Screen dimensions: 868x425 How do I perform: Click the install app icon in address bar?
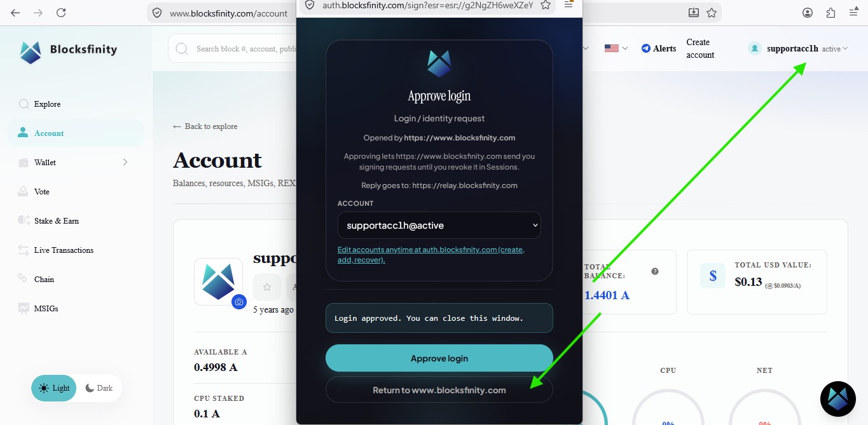pyautogui.click(x=694, y=13)
